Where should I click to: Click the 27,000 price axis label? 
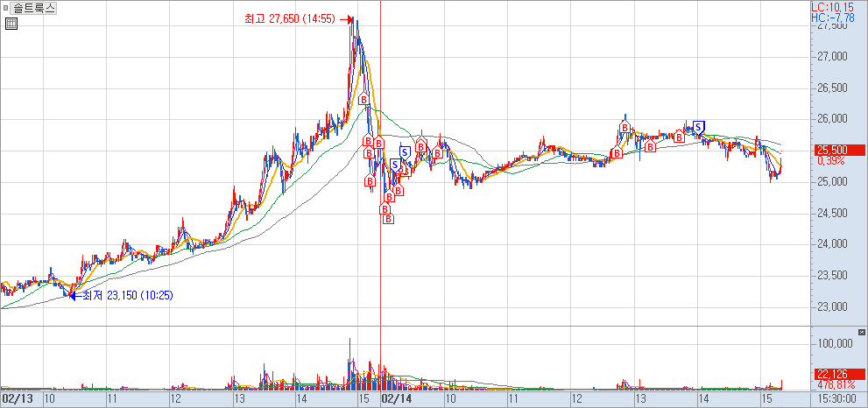click(832, 56)
